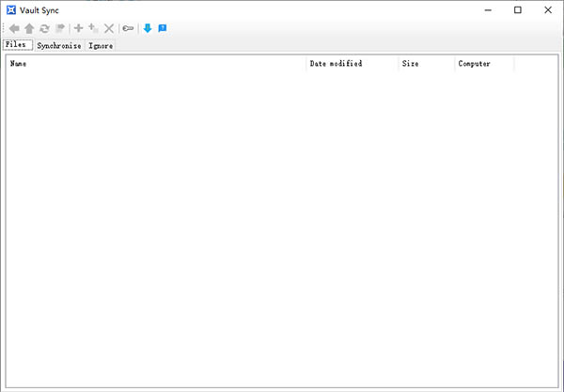The height and width of the screenshot is (392, 564).
Task: Open the Ignore tab
Action: point(101,46)
